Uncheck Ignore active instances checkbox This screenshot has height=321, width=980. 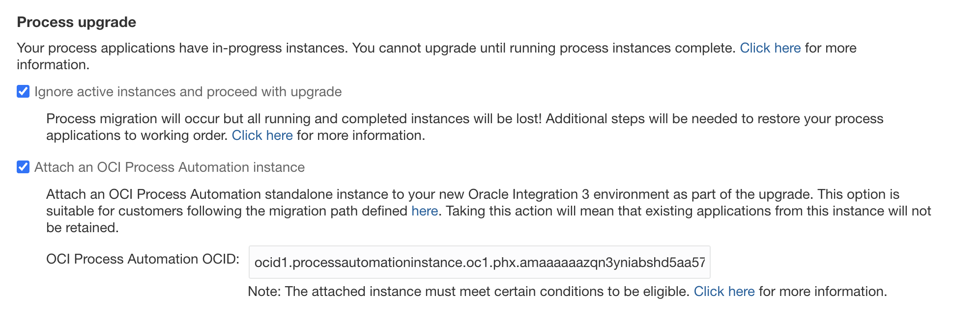(x=23, y=92)
